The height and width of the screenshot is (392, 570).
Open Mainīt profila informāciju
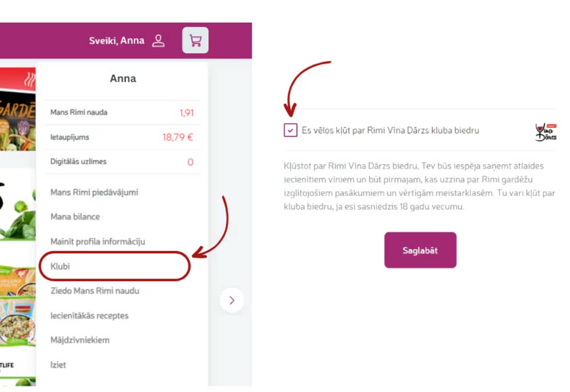[97, 242]
